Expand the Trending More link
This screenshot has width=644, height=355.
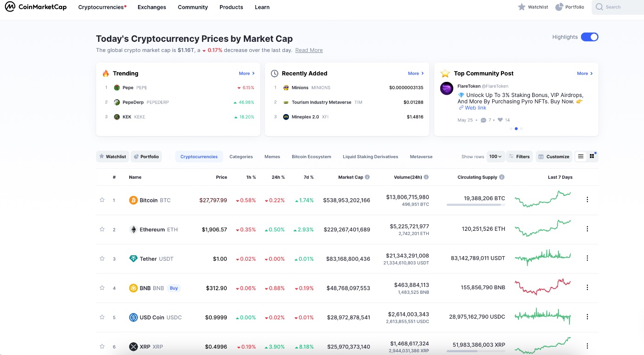click(247, 74)
